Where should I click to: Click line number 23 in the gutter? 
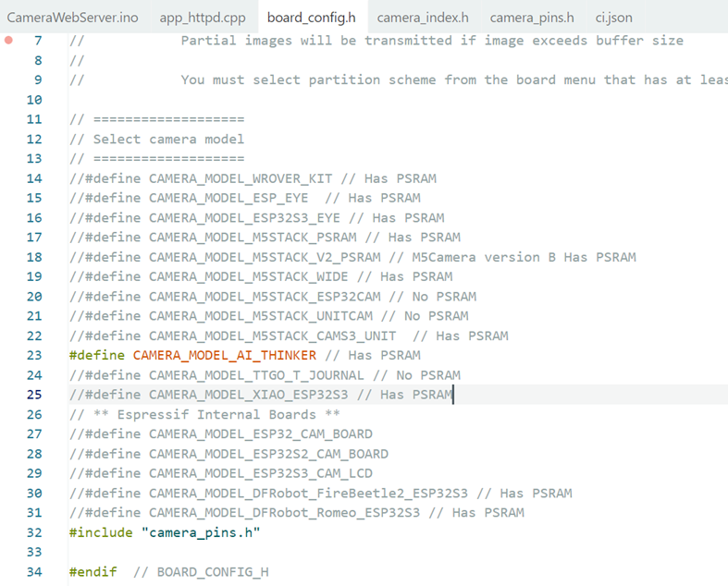34,355
